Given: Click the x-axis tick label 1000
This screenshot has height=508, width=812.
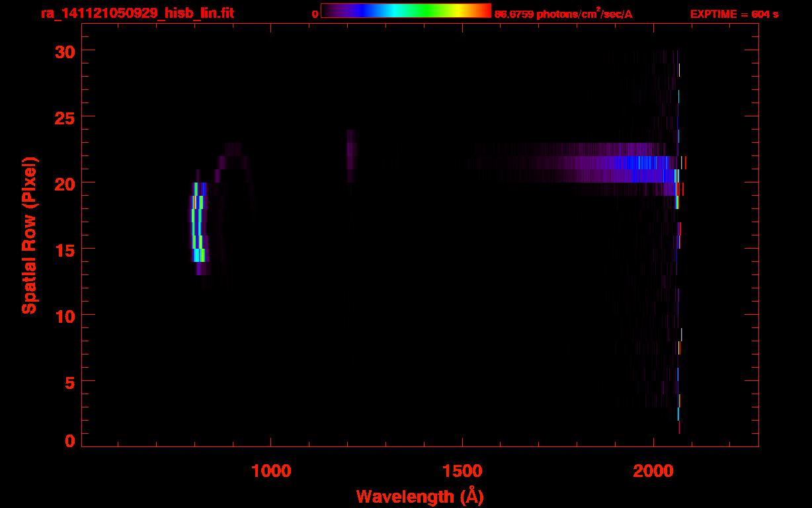Looking at the screenshot, I should [270, 471].
